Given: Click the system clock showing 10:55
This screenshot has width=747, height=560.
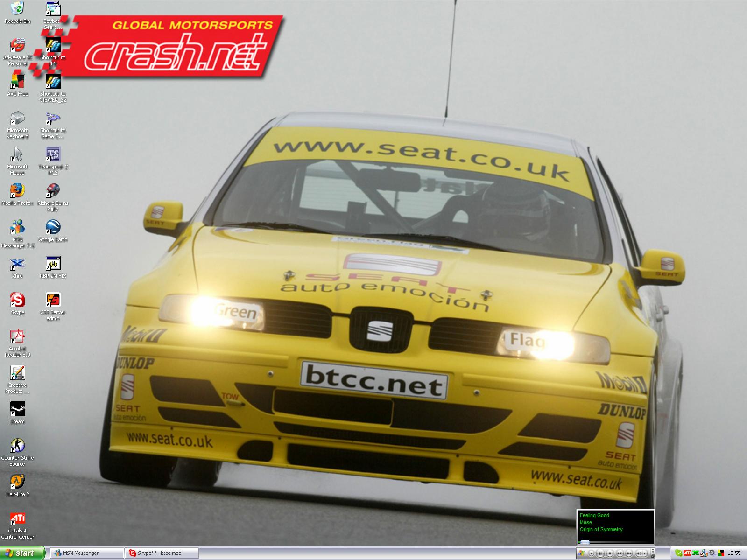Looking at the screenshot, I should [x=734, y=553].
